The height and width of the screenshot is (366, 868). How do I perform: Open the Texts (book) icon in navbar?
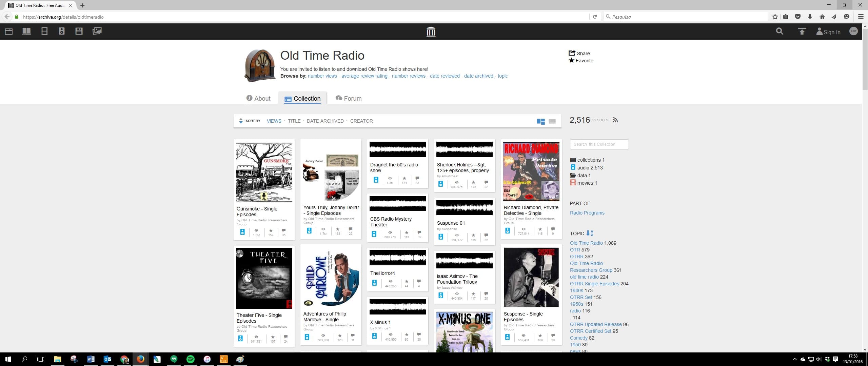(26, 32)
